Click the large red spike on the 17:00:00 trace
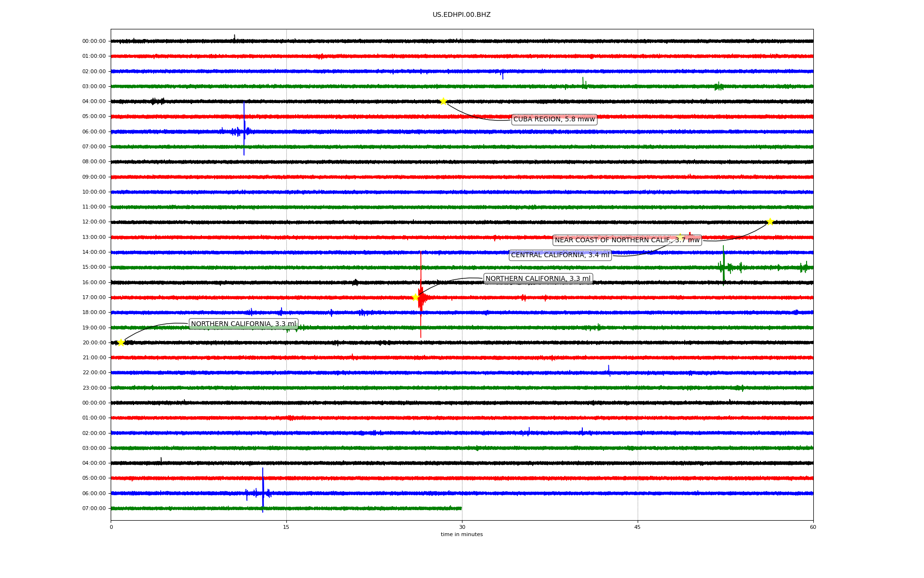924x578 pixels. pos(421,295)
